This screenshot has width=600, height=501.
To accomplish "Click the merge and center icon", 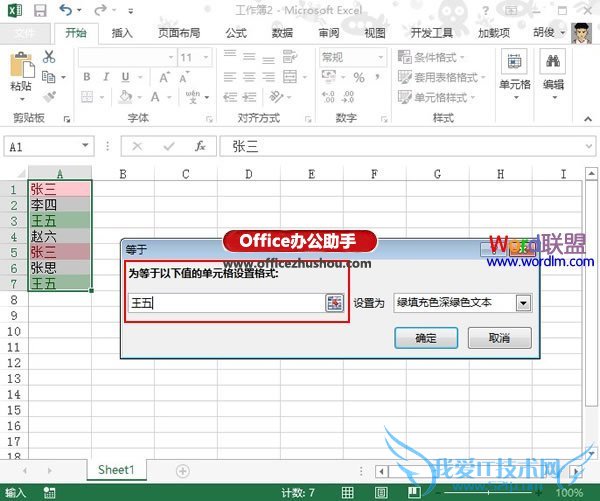I will 290,77.
